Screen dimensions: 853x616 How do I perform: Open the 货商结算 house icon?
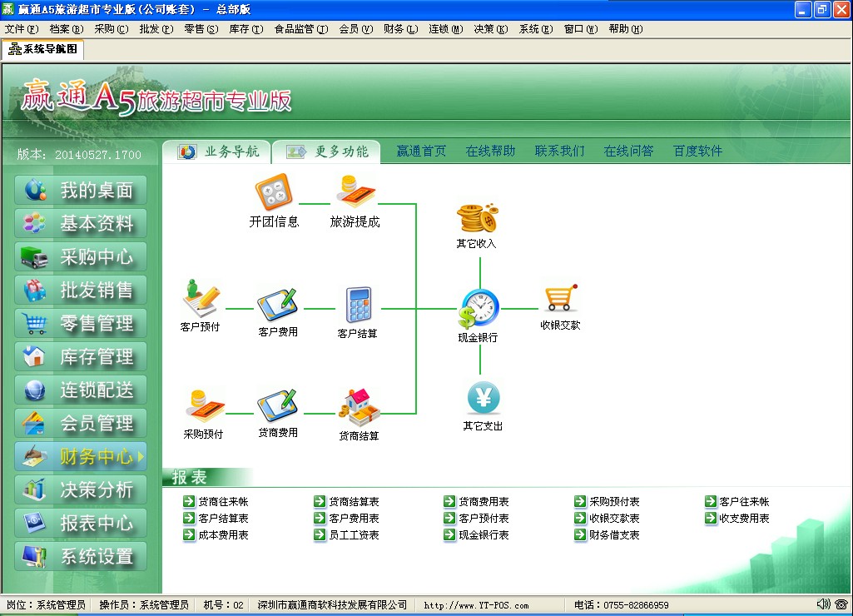pos(359,407)
